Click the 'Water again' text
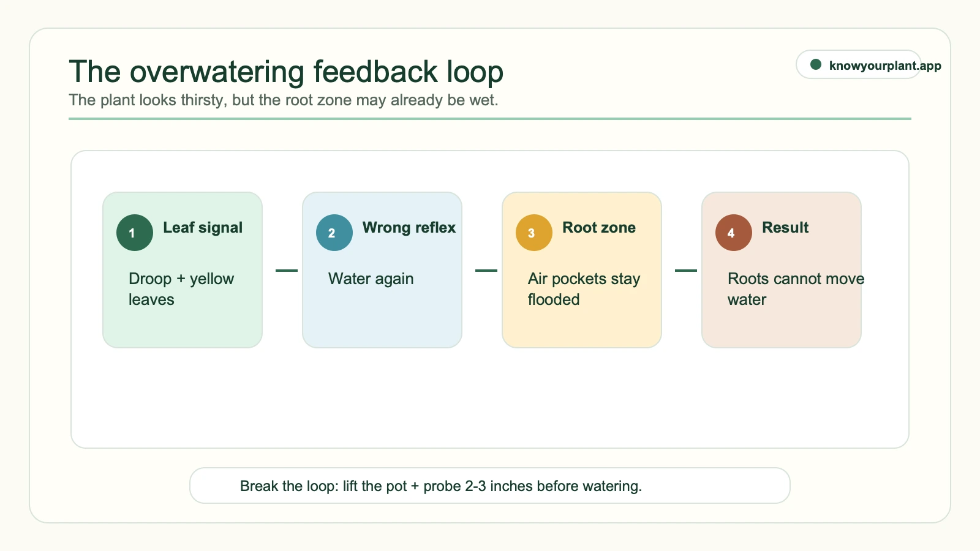This screenshot has height=551, width=980. [x=371, y=279]
